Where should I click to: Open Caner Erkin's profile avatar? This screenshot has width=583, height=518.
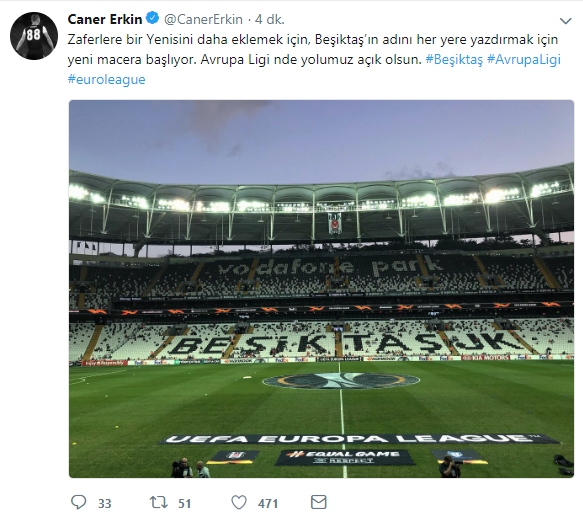34,36
